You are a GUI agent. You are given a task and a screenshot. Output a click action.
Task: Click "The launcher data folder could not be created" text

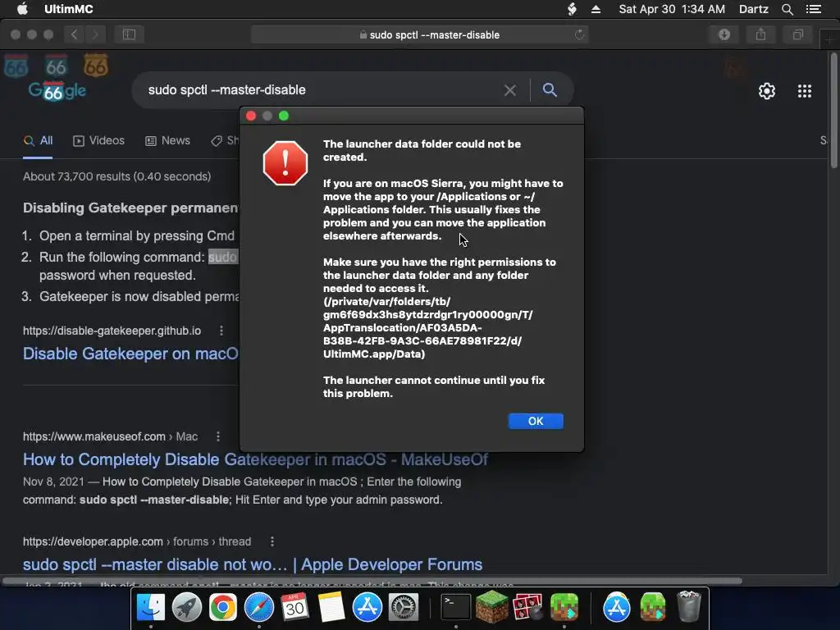(x=422, y=151)
